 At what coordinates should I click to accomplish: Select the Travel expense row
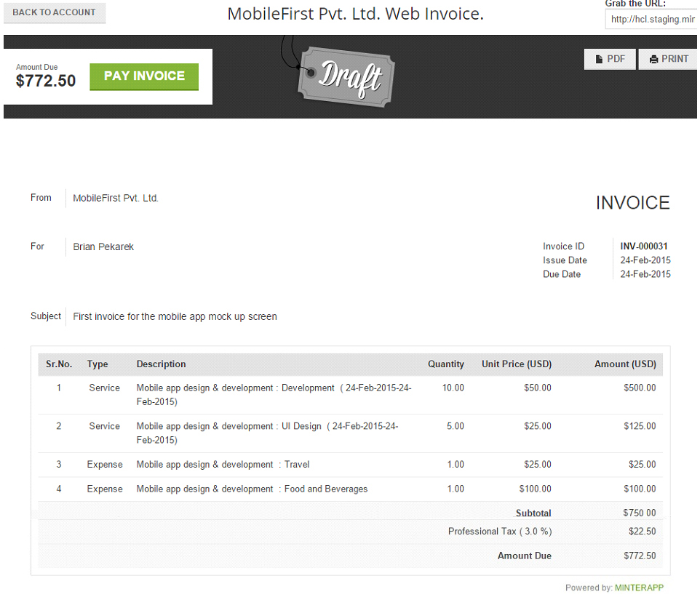(x=223, y=465)
